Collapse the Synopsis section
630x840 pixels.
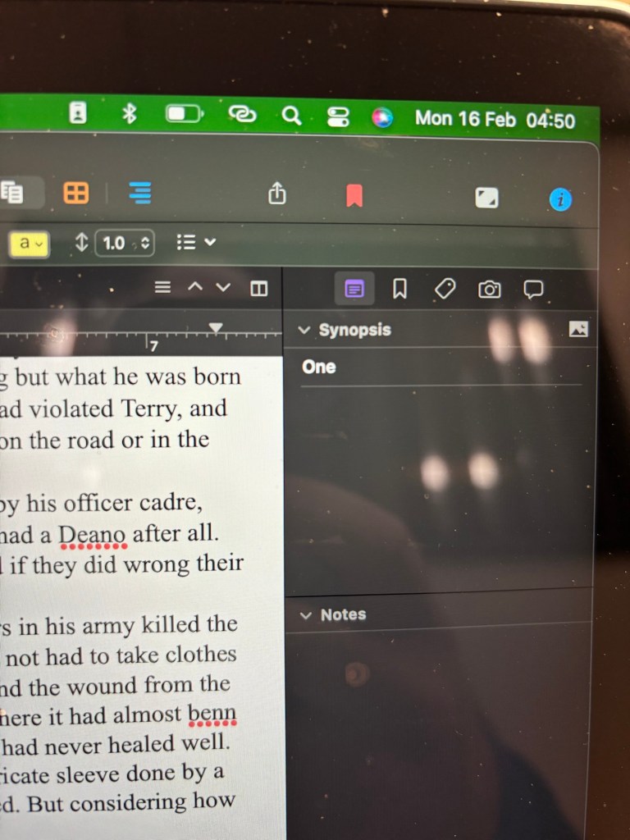click(305, 330)
